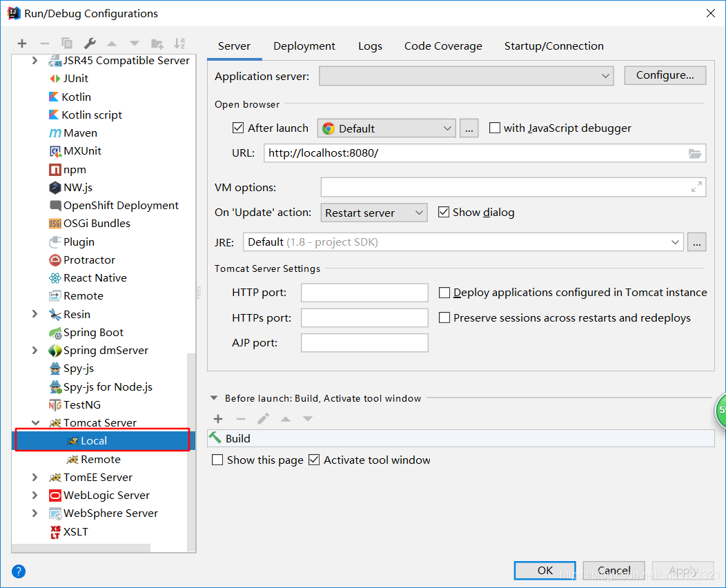Toggle the Show dialog checkbox
The image size is (726, 588).
point(444,212)
